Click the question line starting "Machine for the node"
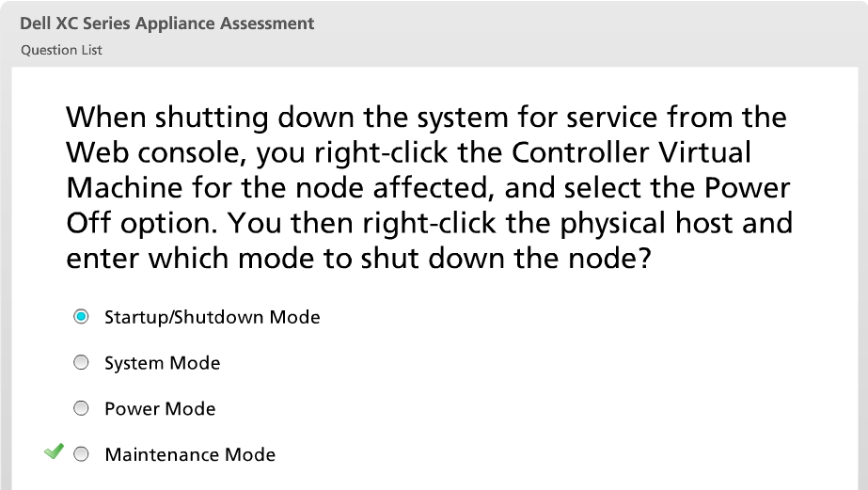Screen dimensions: 868x490 pyautogui.click(x=428, y=187)
